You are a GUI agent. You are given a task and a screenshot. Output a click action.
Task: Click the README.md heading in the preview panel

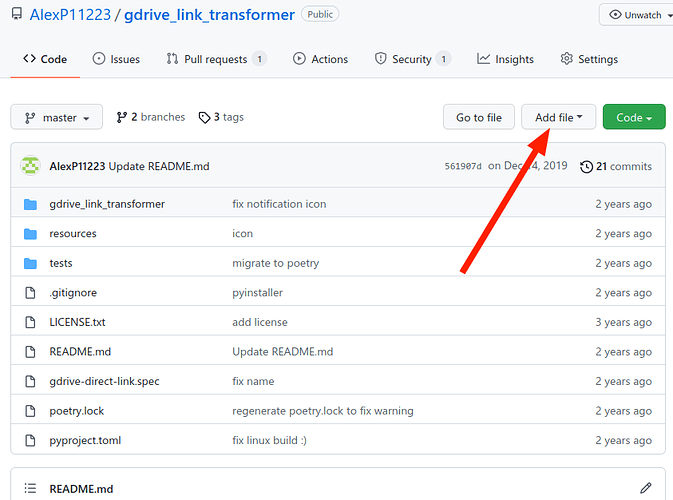[82, 489]
